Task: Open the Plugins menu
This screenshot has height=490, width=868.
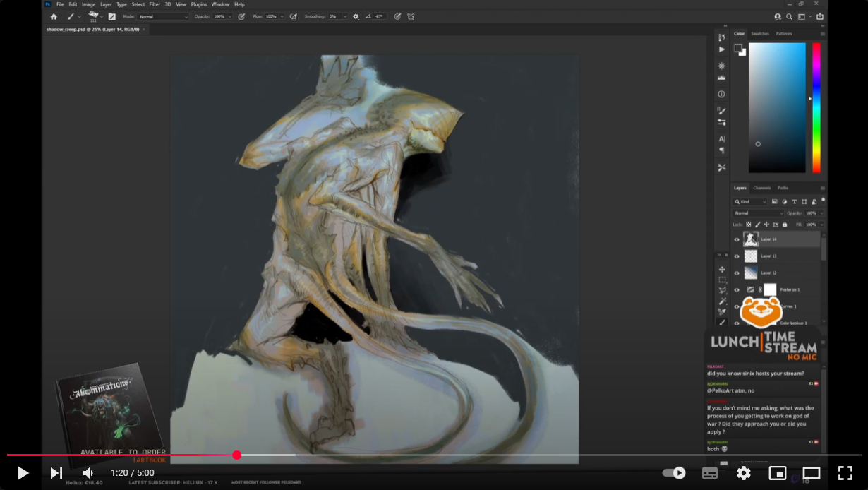Action: (199, 4)
